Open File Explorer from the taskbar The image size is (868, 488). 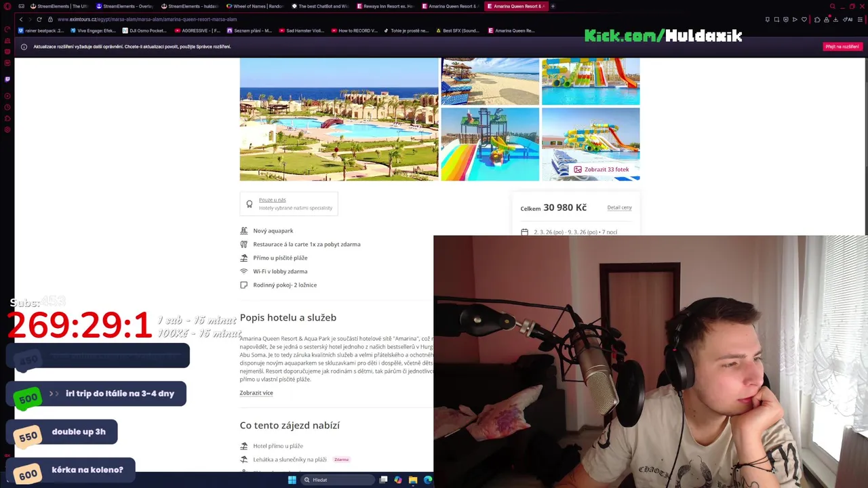pyautogui.click(x=413, y=480)
